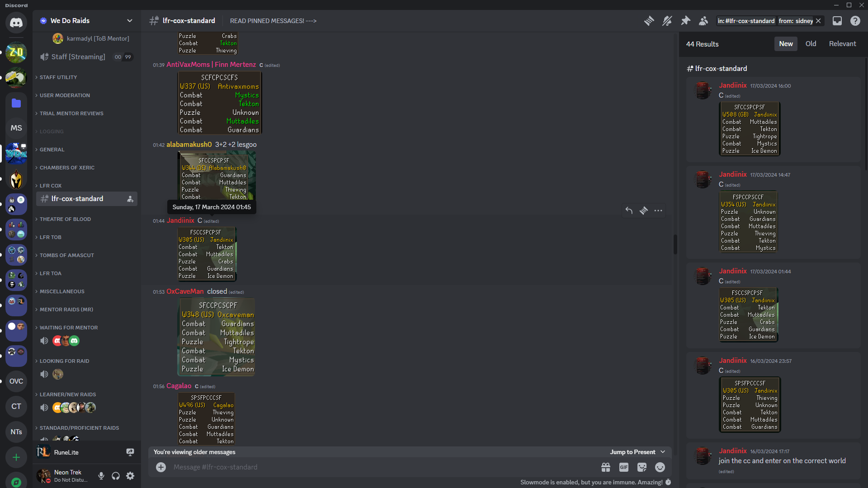The height and width of the screenshot is (488, 868).
Task: Open the Inbox icon
Action: click(837, 21)
